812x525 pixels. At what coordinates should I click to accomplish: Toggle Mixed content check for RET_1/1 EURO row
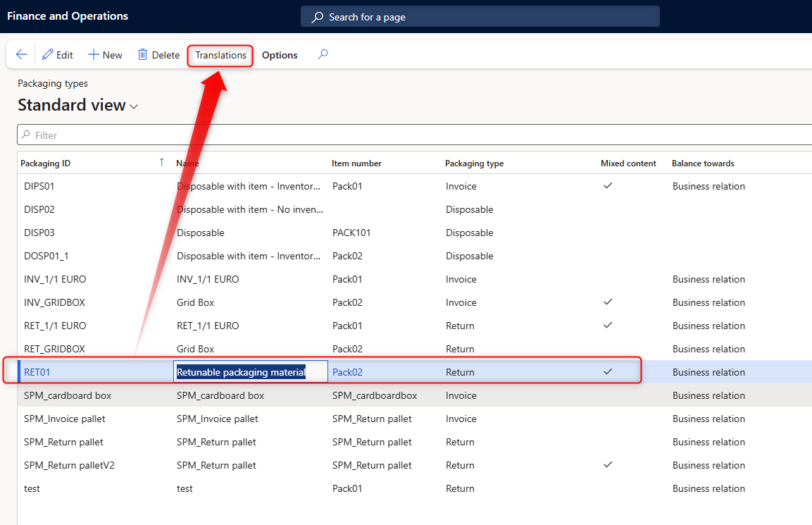pos(608,325)
